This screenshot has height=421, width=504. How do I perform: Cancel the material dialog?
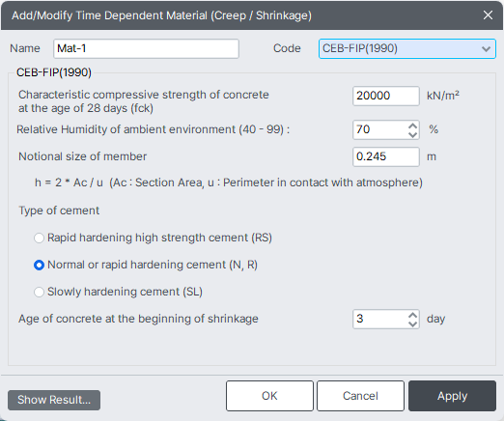click(x=360, y=396)
